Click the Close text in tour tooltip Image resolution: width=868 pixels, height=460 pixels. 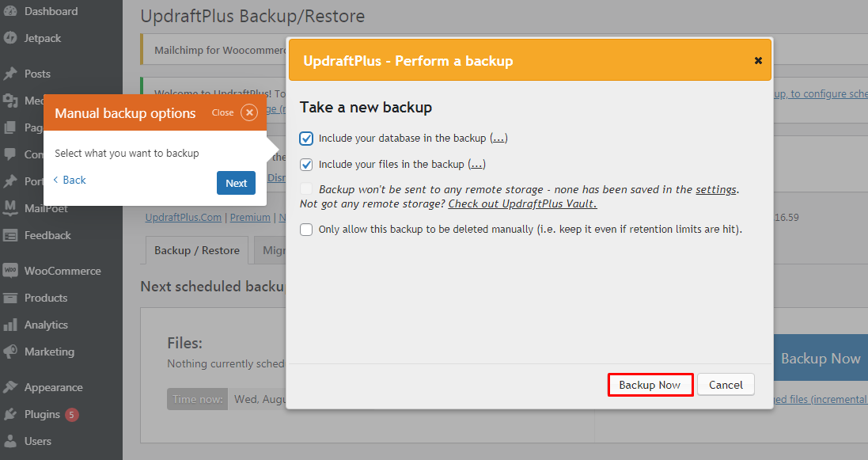pyautogui.click(x=222, y=112)
